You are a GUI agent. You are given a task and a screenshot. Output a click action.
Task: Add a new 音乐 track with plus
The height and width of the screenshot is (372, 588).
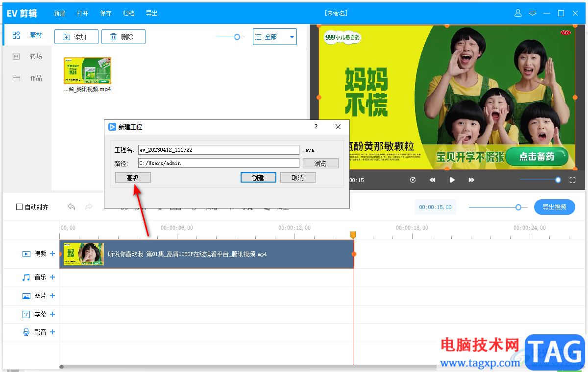[x=52, y=277]
